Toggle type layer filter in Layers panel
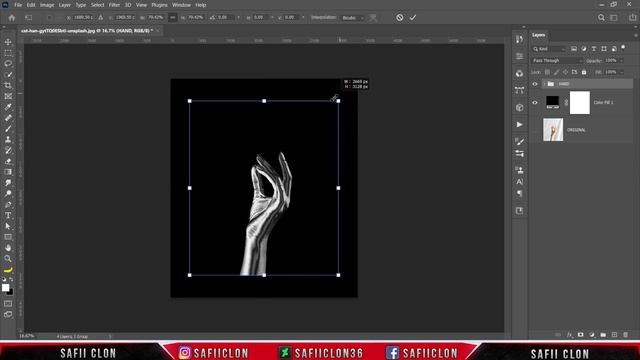Screen dimensions: 640x360 tap(594, 49)
